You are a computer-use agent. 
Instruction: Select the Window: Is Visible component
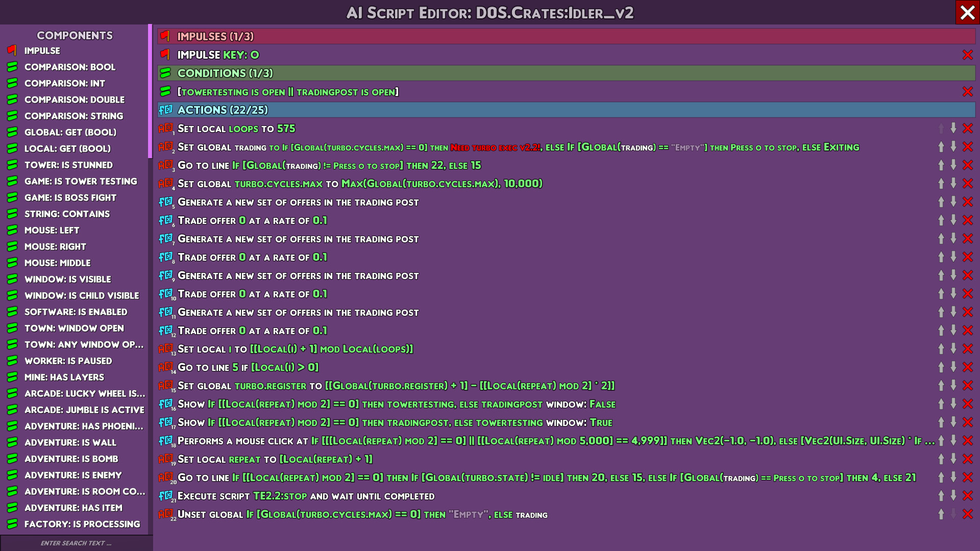pyautogui.click(x=67, y=279)
